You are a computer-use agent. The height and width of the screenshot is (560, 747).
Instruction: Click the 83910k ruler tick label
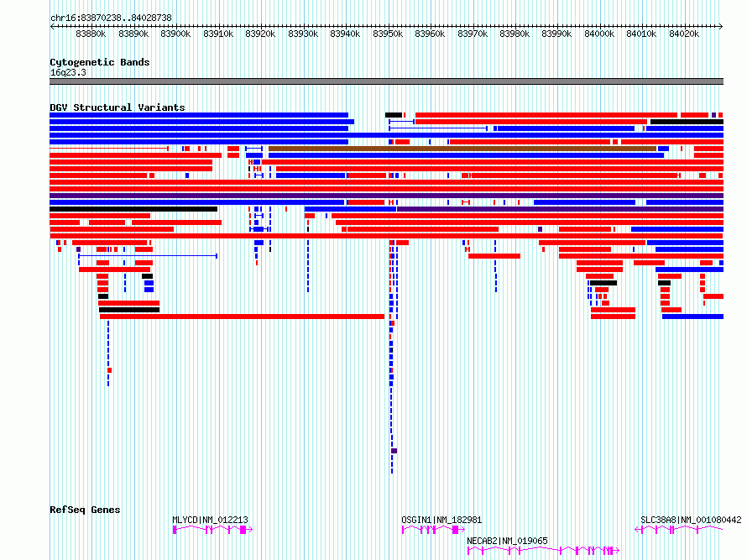pyautogui.click(x=218, y=34)
